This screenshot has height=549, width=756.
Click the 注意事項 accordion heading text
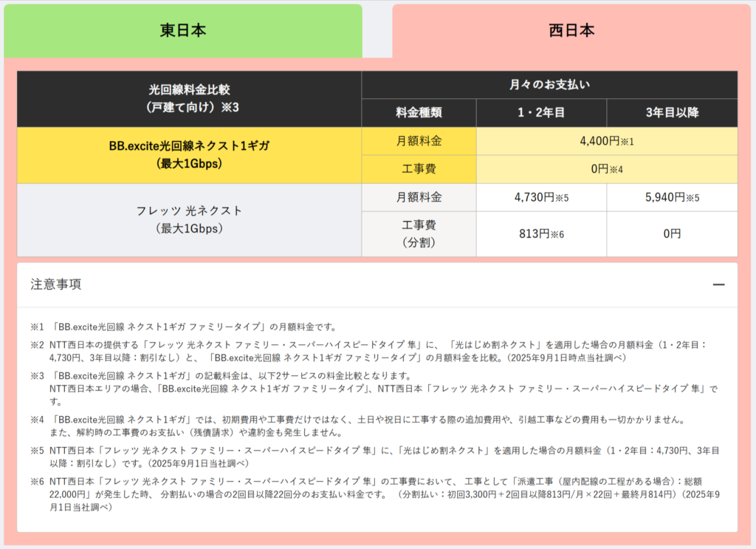(56, 284)
